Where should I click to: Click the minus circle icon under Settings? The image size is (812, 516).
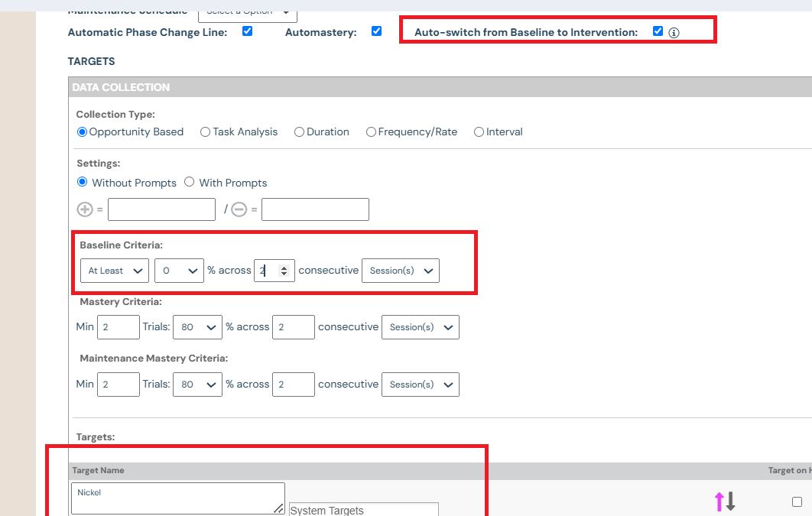(x=239, y=209)
